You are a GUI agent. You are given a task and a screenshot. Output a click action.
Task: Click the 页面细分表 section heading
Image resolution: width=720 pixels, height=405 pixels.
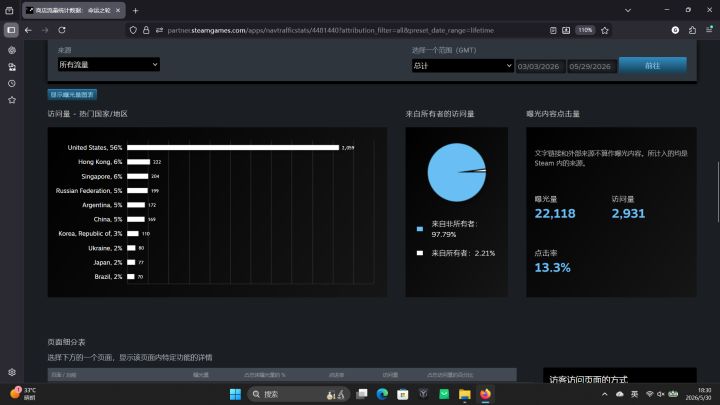(x=66, y=342)
